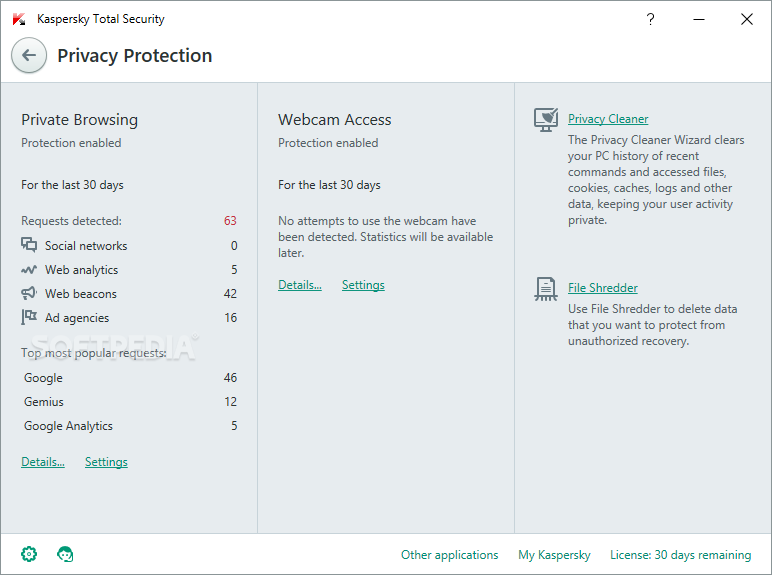The image size is (772, 575).
Task: Click the Gemius row
Action: (130, 402)
